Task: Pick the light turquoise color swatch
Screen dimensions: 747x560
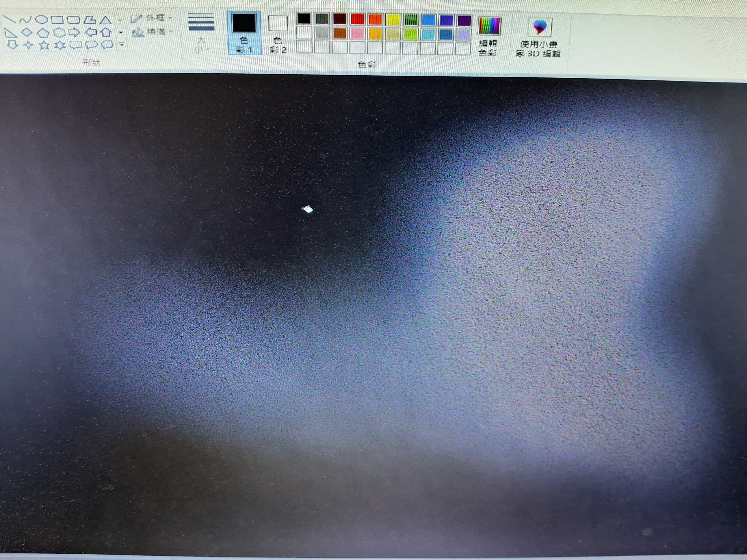Action: [x=429, y=34]
